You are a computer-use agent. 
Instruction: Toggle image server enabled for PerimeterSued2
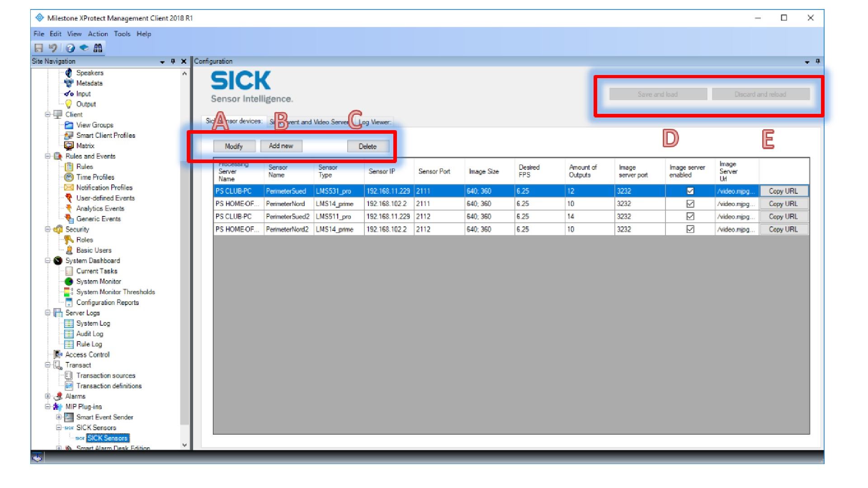[x=690, y=216]
